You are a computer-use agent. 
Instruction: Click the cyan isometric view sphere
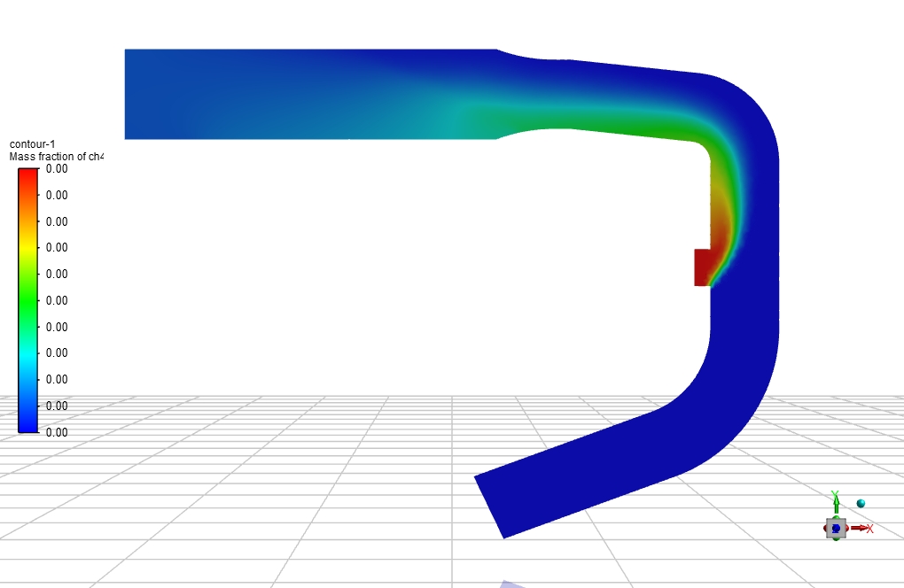(861, 503)
